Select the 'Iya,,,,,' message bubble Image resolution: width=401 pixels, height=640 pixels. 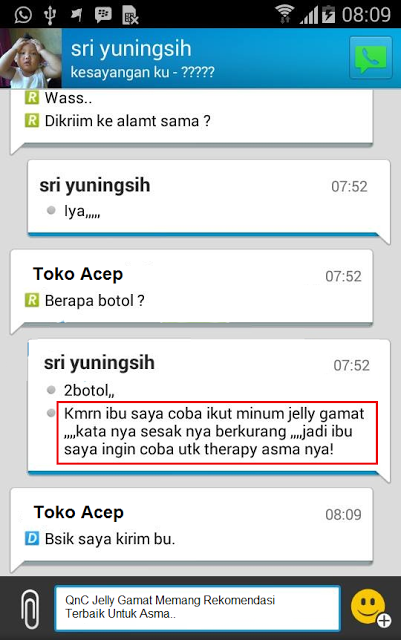click(209, 199)
